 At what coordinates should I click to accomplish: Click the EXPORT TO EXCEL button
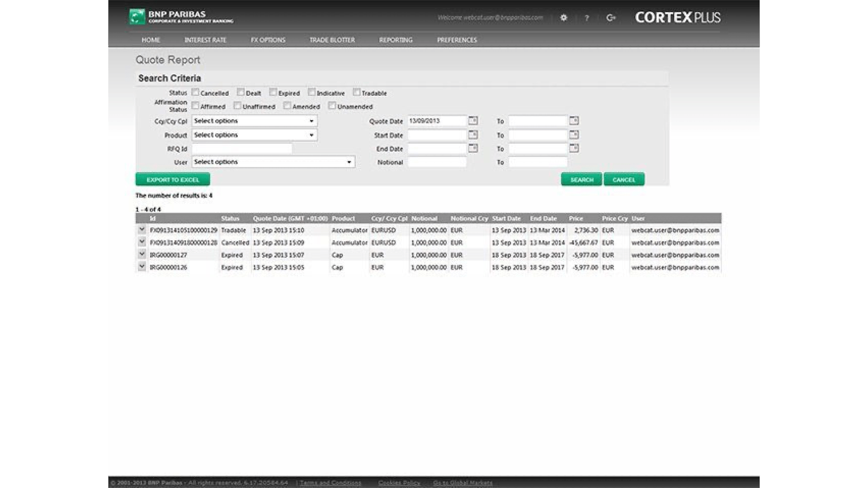point(173,179)
